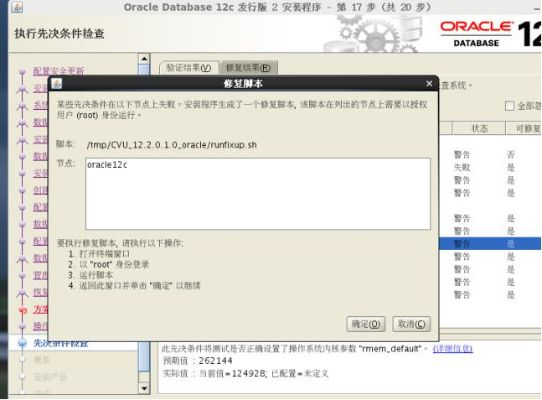
Task: Switch to the 修复结果(R) tab
Action: pyautogui.click(x=248, y=68)
